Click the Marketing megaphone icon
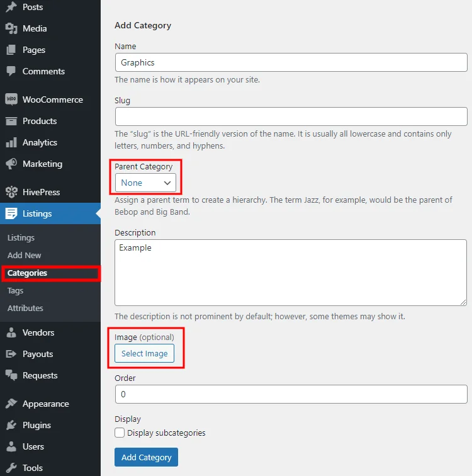The width and height of the screenshot is (472, 476). click(11, 164)
